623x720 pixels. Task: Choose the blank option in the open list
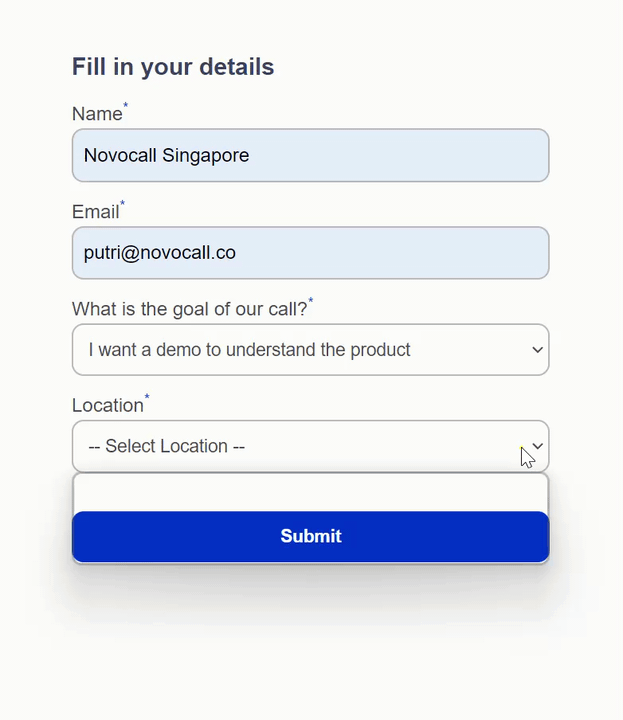click(x=310, y=493)
